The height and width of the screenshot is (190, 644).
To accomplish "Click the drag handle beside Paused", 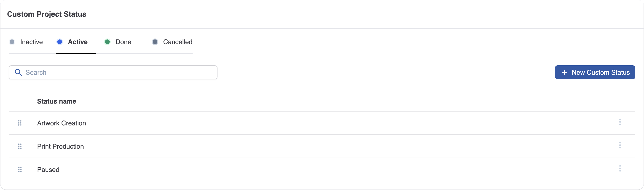I will pyautogui.click(x=20, y=170).
